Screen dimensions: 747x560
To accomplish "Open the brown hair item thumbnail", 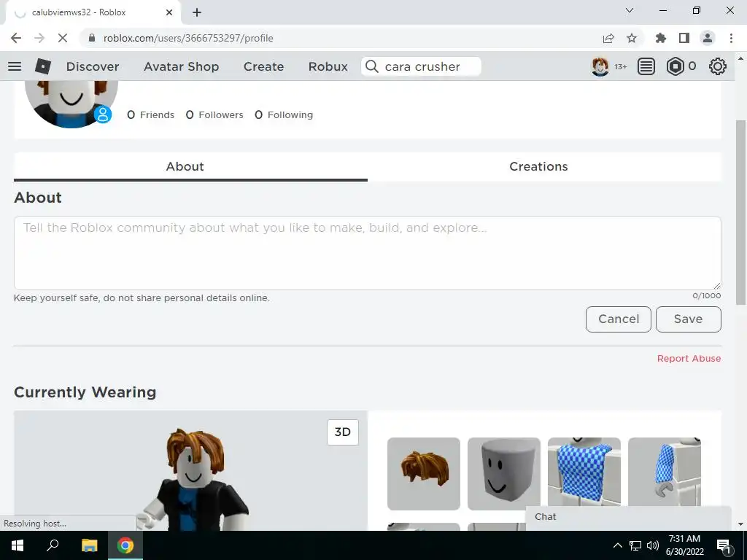I will coord(424,474).
